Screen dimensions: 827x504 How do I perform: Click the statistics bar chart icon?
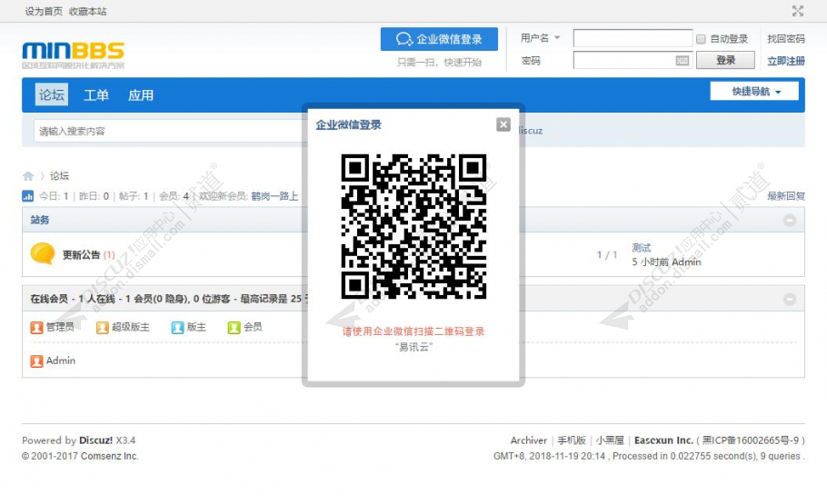27,196
